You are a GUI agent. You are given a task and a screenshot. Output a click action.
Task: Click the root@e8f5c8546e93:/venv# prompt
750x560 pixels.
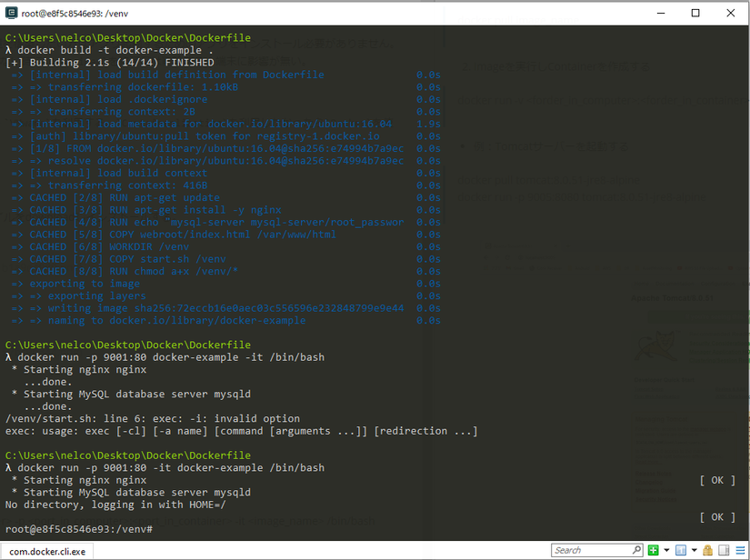pos(79,529)
